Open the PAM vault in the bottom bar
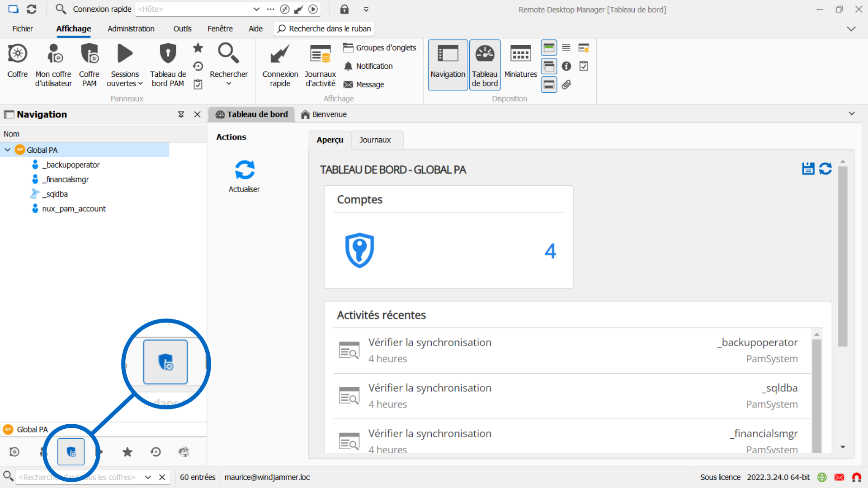 click(71, 452)
